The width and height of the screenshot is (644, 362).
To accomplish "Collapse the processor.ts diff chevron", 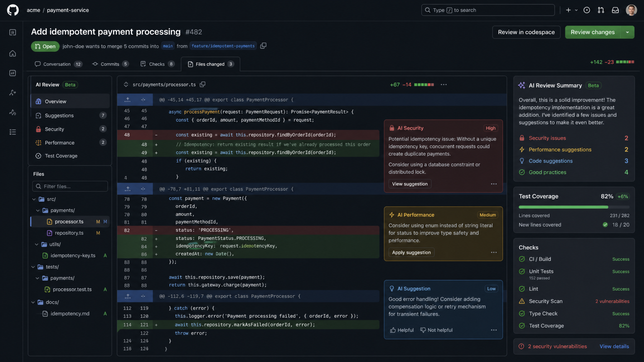I will coord(126,85).
